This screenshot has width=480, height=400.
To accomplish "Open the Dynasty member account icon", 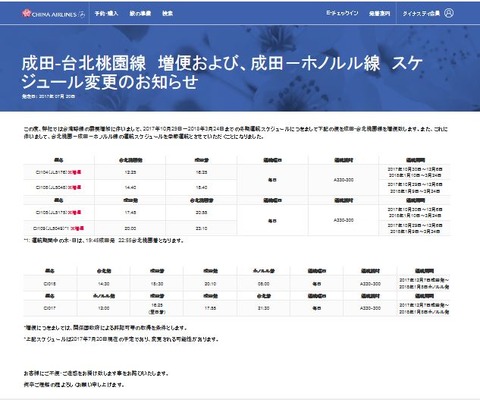I will (x=449, y=13).
